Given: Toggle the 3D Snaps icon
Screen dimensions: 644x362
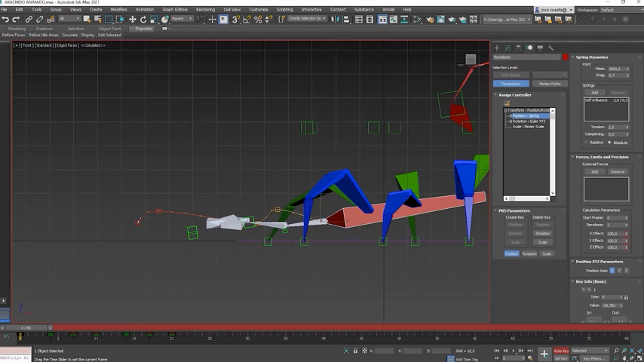Looking at the screenshot, I should (235, 20).
